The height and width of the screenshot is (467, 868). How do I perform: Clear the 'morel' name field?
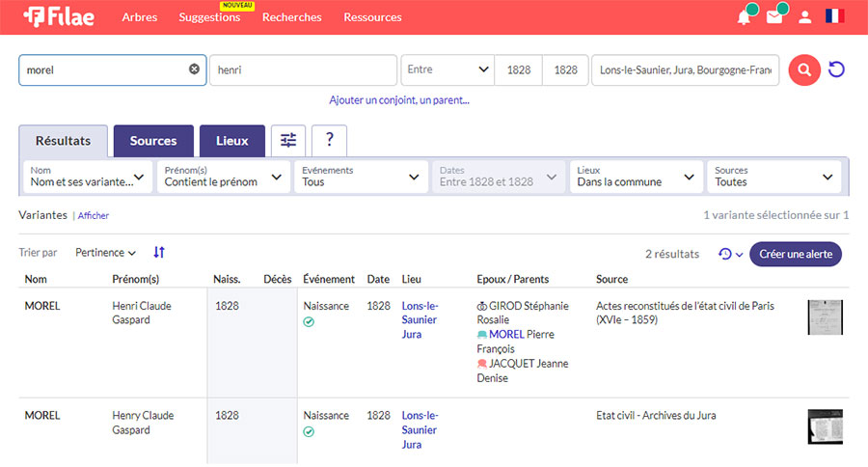pos(194,69)
